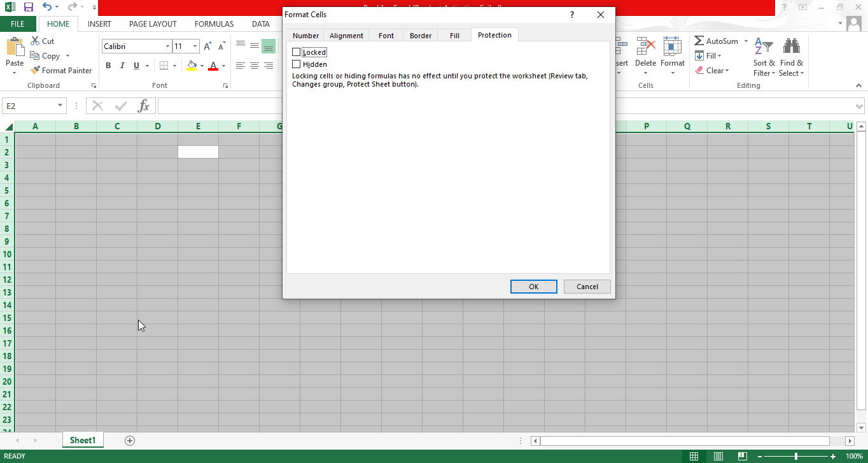Toggle underline formatting
Image resolution: width=868 pixels, height=463 pixels.
pyautogui.click(x=136, y=66)
